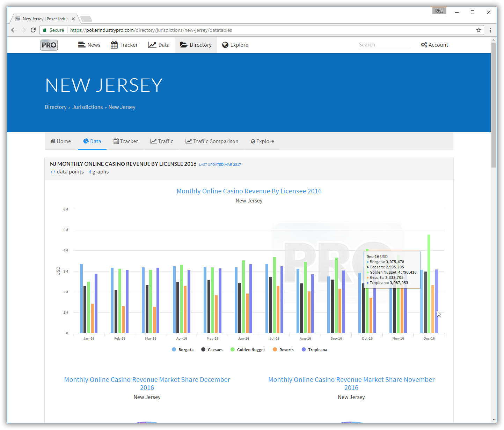Click Market Share November 2016 chart title

(351, 384)
